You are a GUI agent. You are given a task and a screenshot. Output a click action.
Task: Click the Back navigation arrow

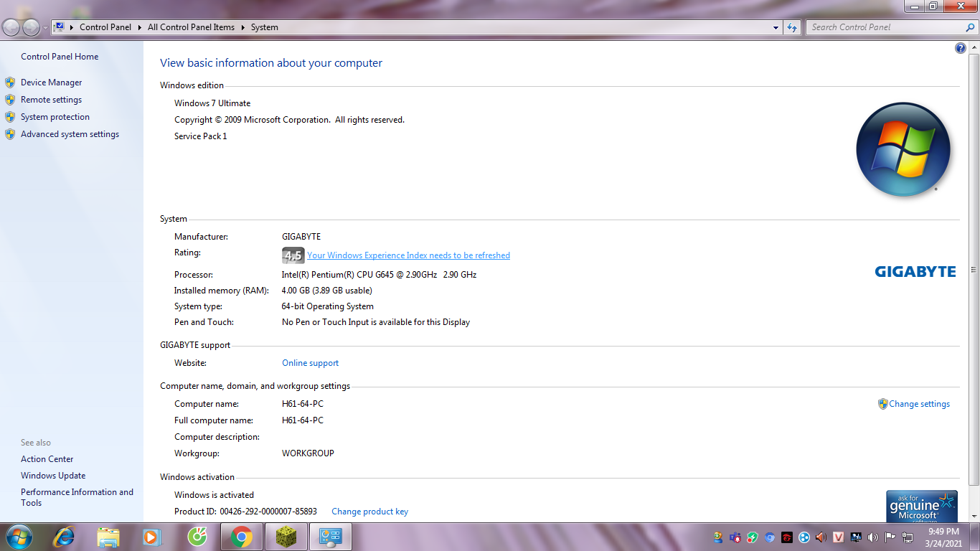[x=11, y=27]
